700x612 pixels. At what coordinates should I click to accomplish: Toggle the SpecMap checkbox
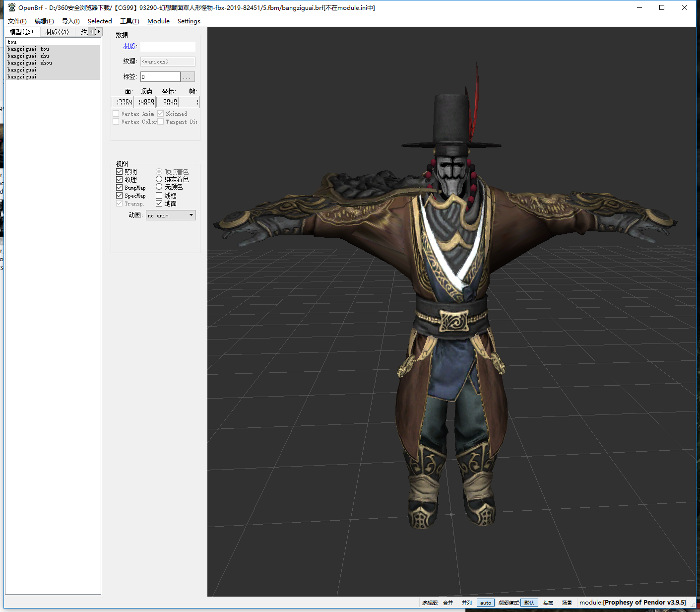120,196
